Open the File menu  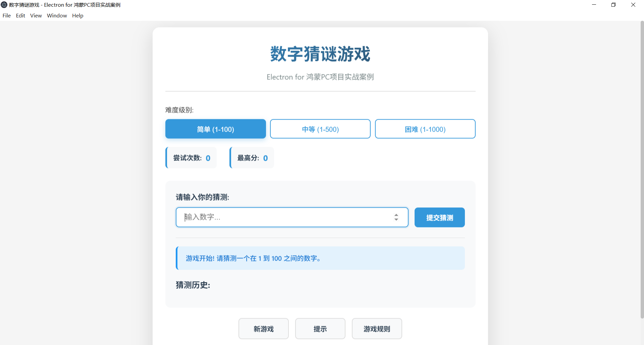click(x=6, y=15)
